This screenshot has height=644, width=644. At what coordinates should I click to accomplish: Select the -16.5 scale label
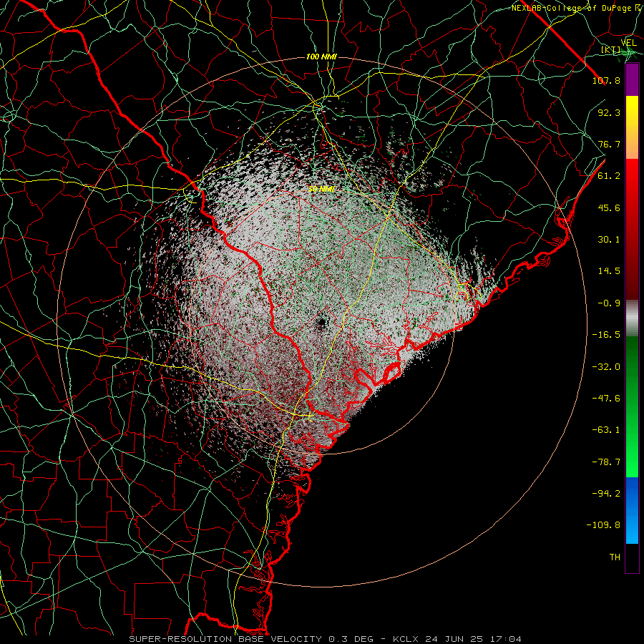point(606,335)
